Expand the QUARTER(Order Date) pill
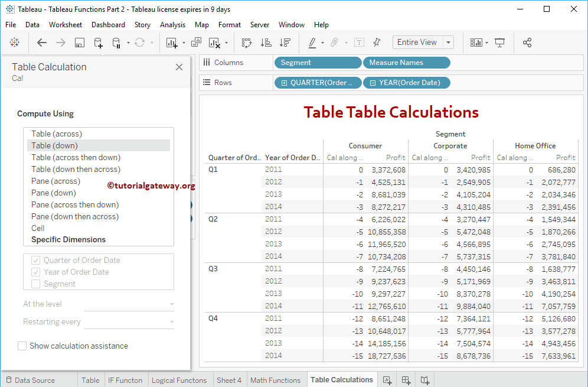588x387 pixels. 285,83
